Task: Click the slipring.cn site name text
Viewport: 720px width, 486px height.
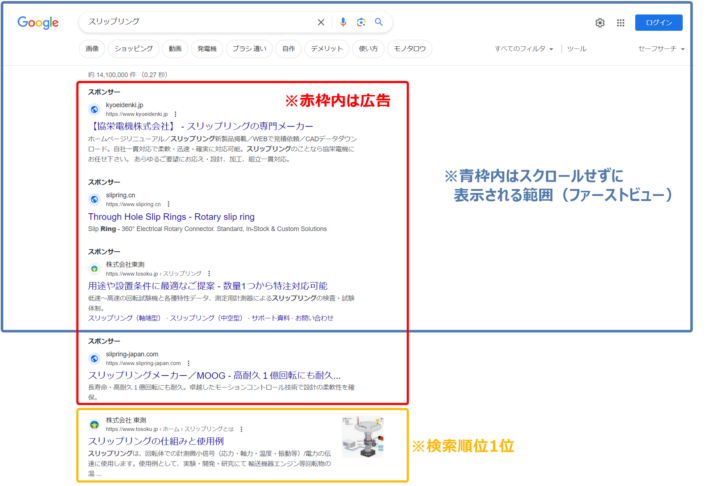Action: [x=120, y=195]
